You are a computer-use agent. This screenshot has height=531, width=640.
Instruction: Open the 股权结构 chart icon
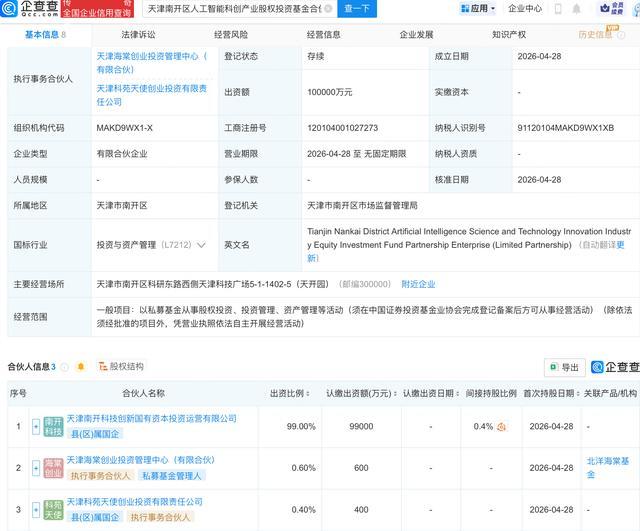[102, 366]
